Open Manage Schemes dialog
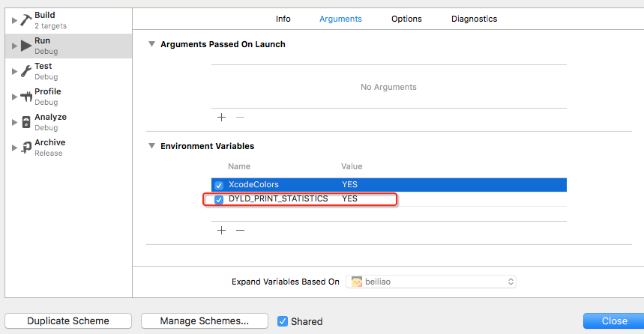Image resolution: width=644 pixels, height=334 pixels. tap(204, 321)
